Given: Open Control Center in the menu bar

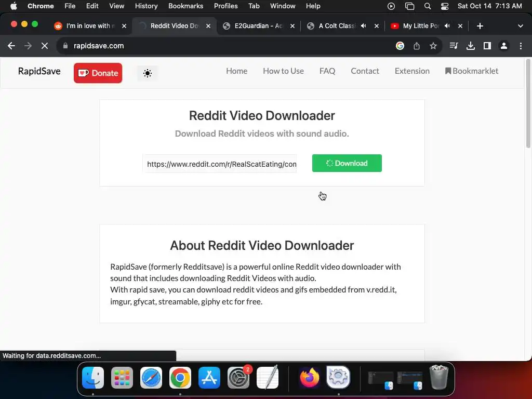Looking at the screenshot, I should (445, 6).
